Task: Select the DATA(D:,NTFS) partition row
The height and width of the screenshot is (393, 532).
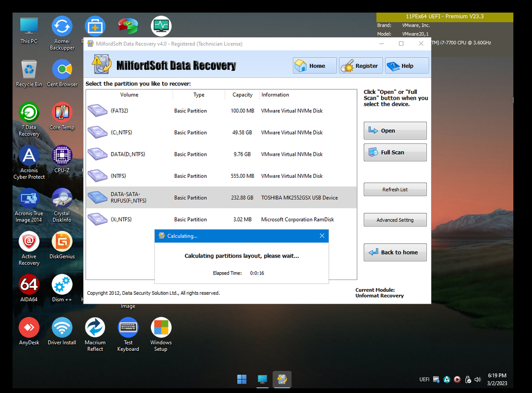Action: [x=221, y=154]
